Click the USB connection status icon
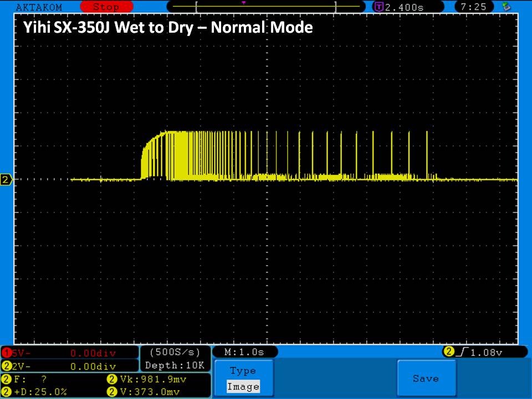The width and height of the screenshot is (532, 399). (505, 7)
